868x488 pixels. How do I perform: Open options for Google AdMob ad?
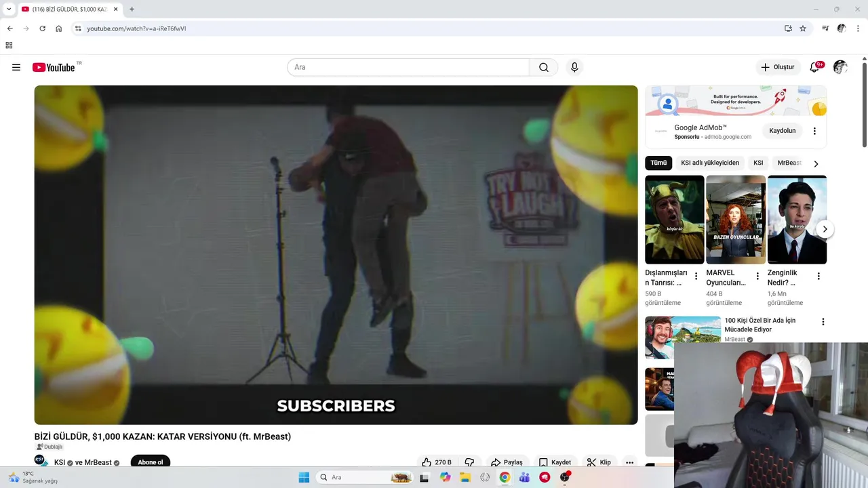[814, 131]
